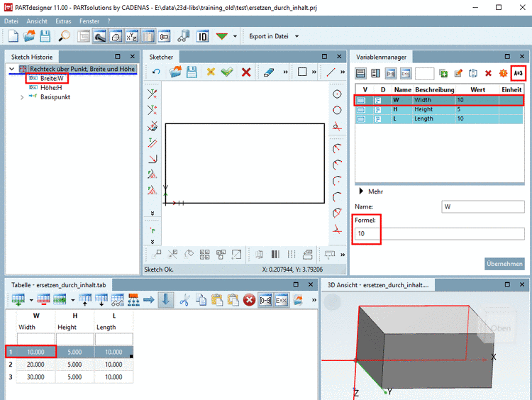Select the W Width variable row

[439, 100]
